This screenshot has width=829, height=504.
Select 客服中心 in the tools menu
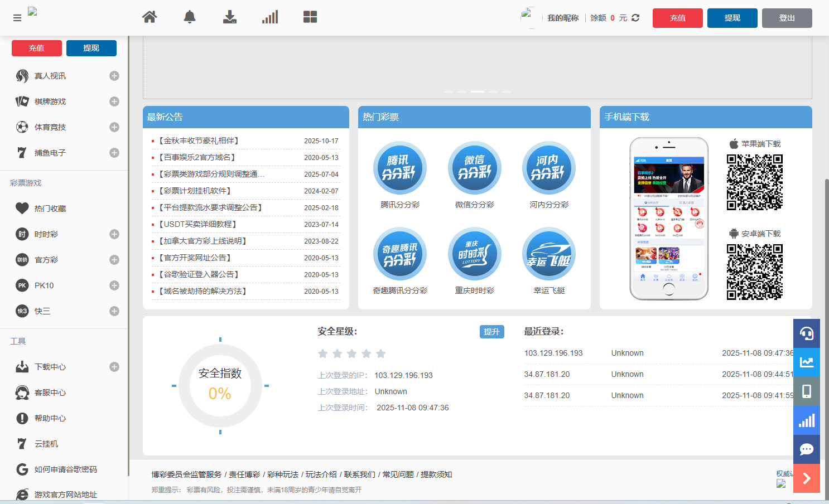[x=50, y=392]
